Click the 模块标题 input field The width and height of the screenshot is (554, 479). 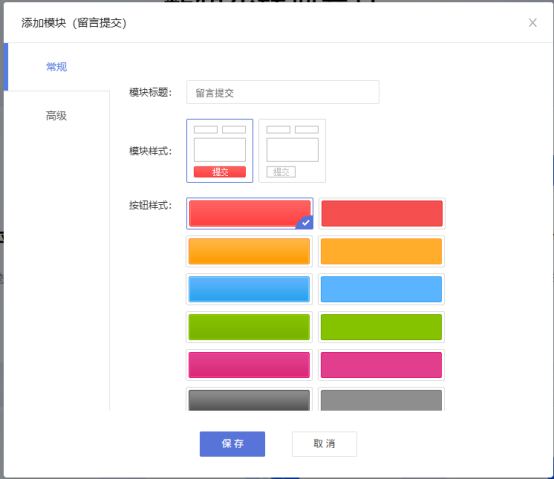click(x=283, y=92)
